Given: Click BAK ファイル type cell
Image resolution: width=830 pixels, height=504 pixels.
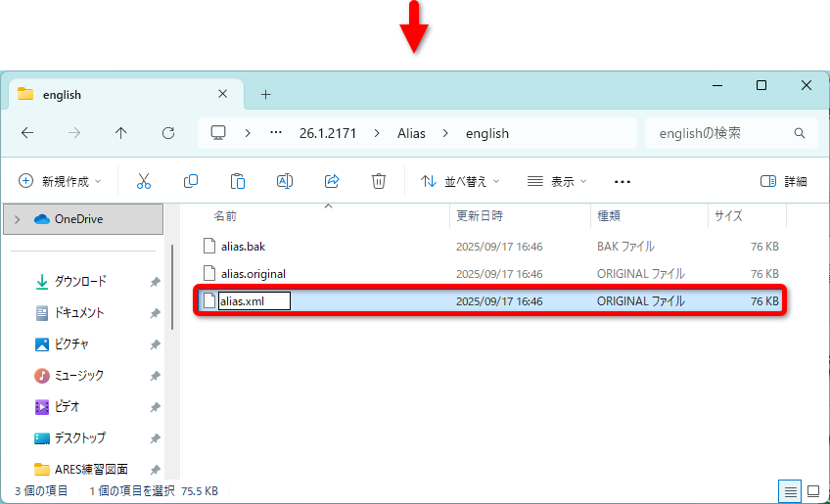Looking at the screenshot, I should pyautogui.click(x=625, y=247).
